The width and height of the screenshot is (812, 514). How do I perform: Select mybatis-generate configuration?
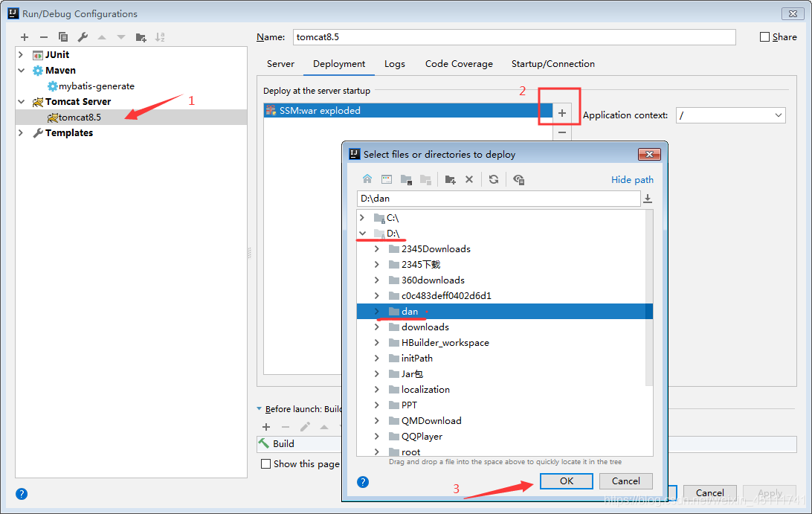tap(97, 86)
